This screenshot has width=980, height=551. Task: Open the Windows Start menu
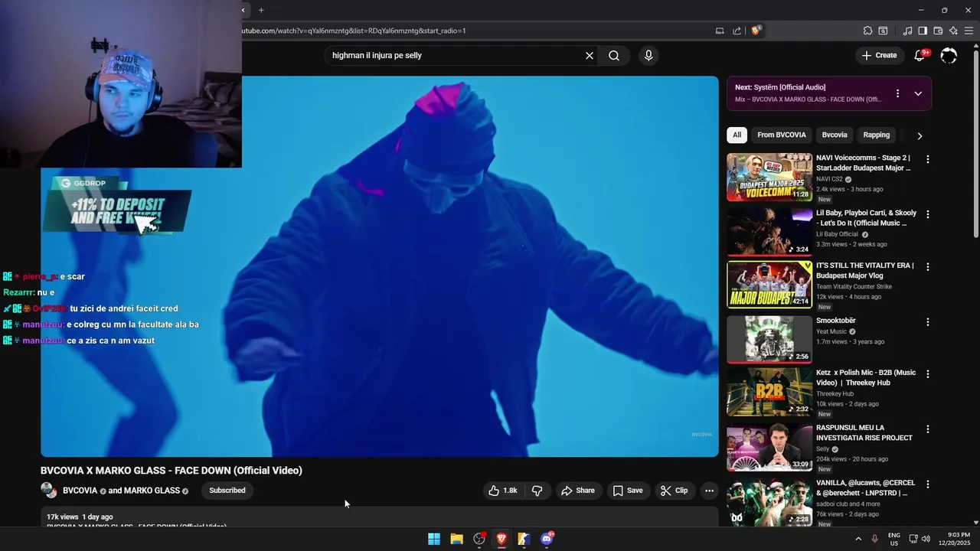point(434,539)
